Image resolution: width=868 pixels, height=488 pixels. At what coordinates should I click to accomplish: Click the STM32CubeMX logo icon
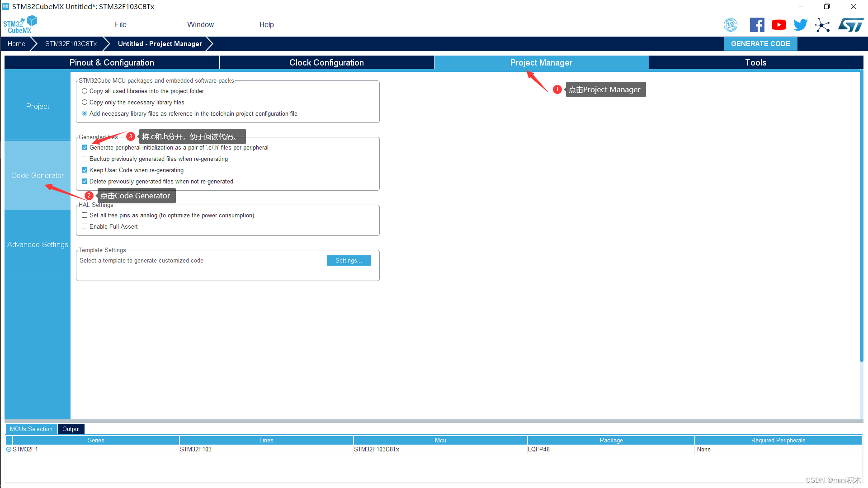pos(20,24)
